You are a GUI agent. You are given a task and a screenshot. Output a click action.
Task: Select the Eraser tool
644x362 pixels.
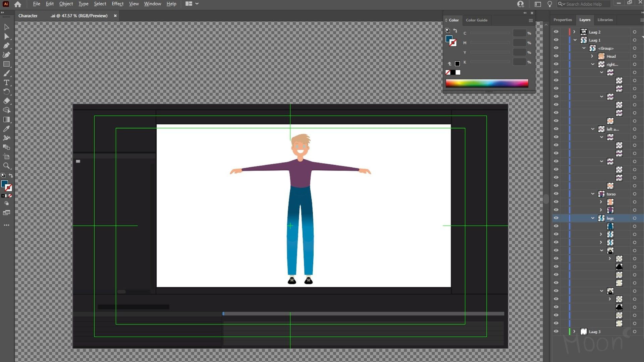coord(6,101)
